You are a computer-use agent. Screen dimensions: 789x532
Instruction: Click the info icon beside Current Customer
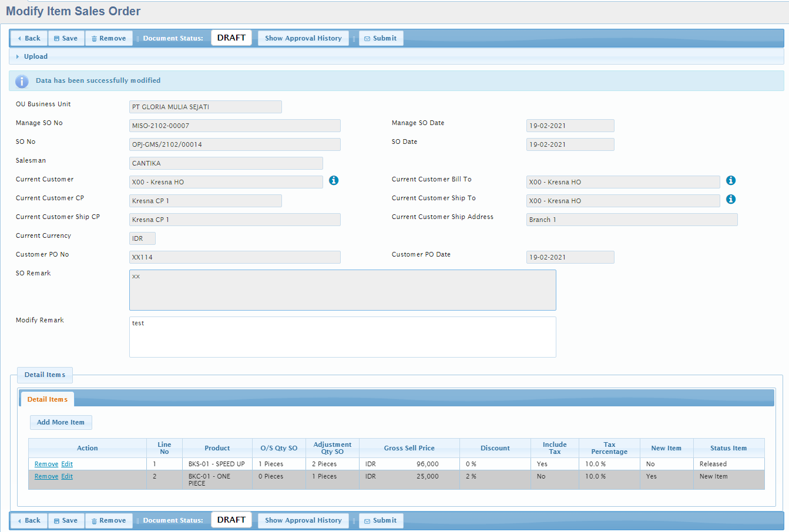(x=334, y=180)
